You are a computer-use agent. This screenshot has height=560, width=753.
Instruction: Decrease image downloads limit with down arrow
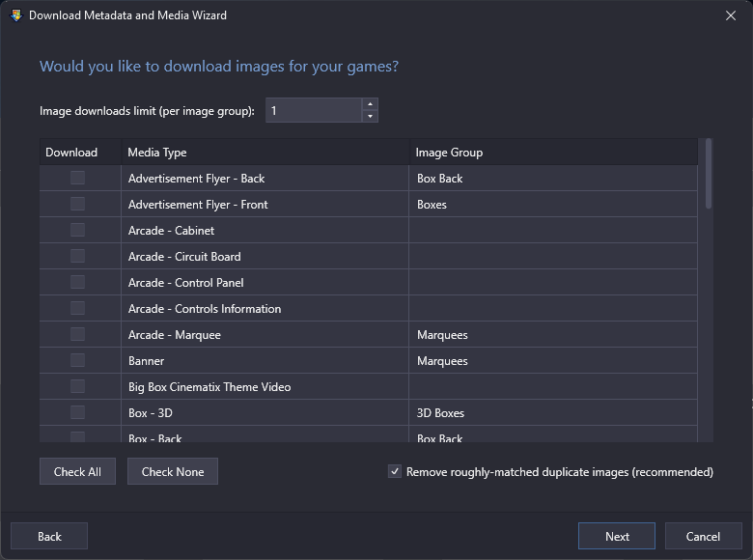pos(370,116)
